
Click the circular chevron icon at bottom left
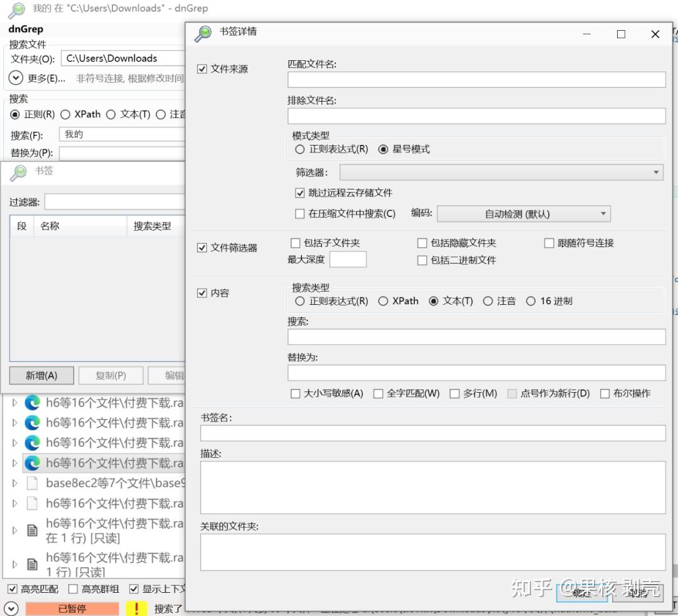point(12,608)
